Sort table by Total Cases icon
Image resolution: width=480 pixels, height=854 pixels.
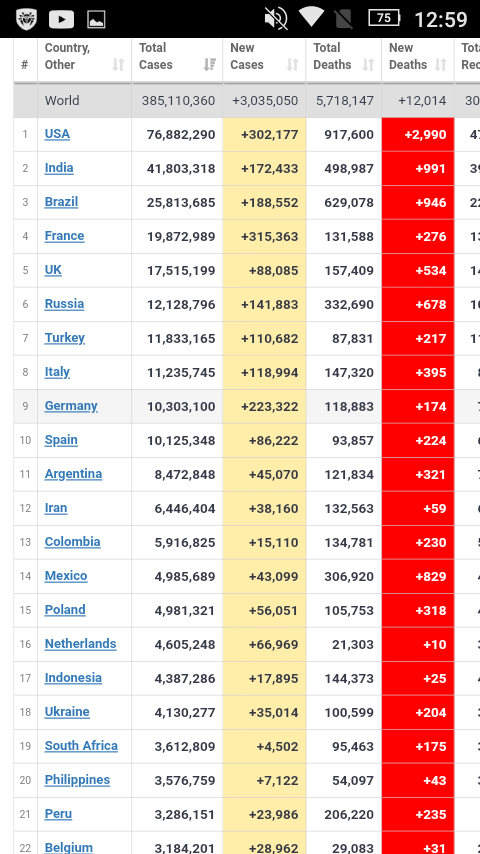tap(210, 65)
